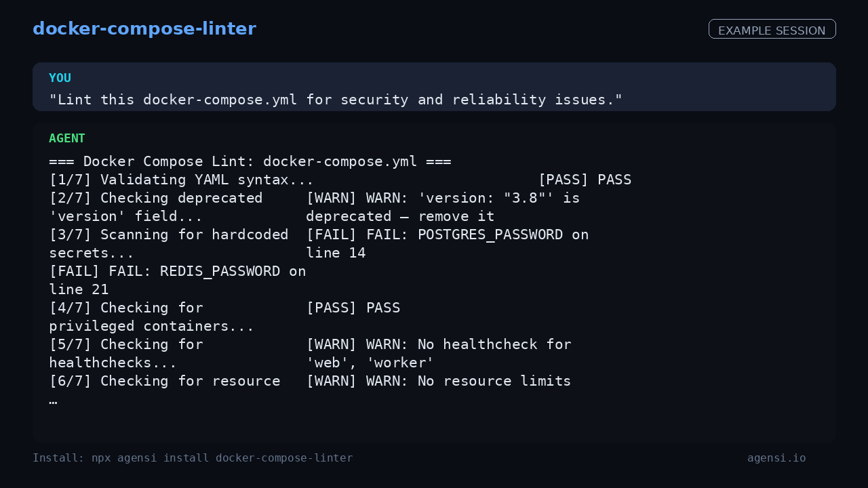
Task: Click the "No healthcheck for" warning
Action: pyautogui.click(x=439, y=344)
